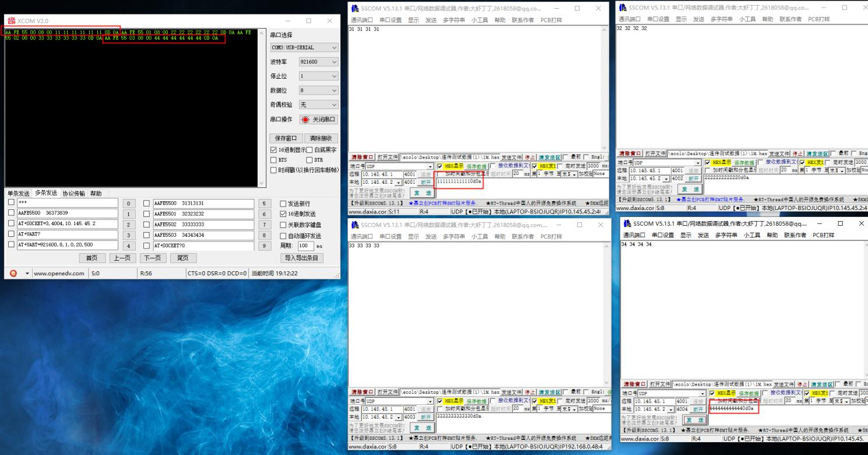868x455 pixels.
Task: Click send button 2 for the AT+SOCKET=3 command
Action: (x=128, y=225)
